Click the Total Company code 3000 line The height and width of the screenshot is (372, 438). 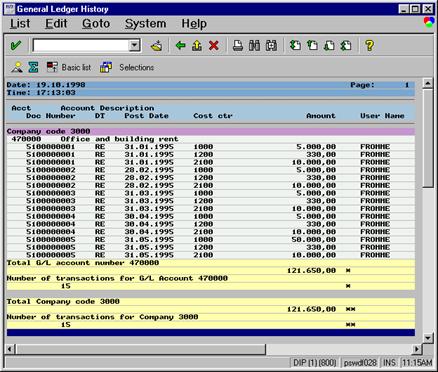click(63, 301)
